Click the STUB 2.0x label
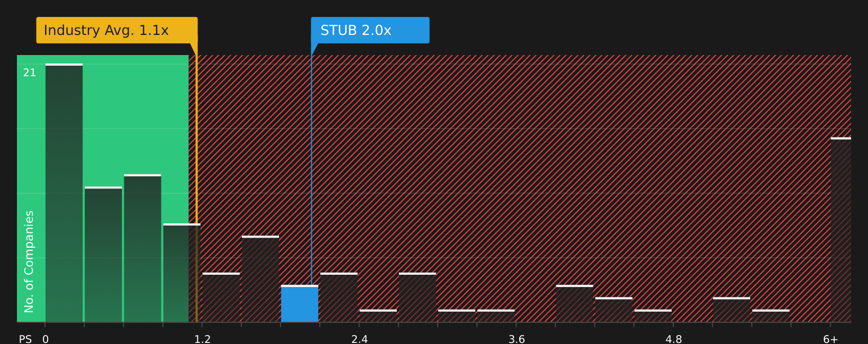The height and width of the screenshot is (344, 868). (x=370, y=30)
